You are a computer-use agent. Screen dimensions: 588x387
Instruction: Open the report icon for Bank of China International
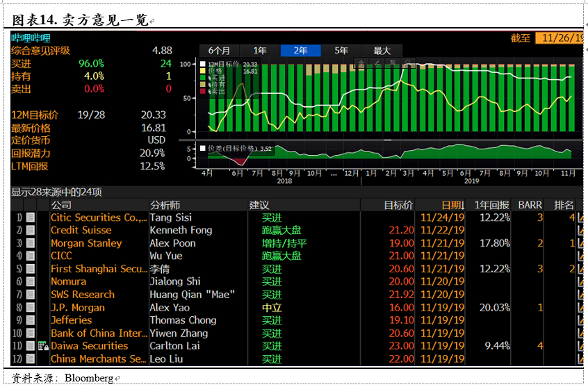tap(31, 333)
